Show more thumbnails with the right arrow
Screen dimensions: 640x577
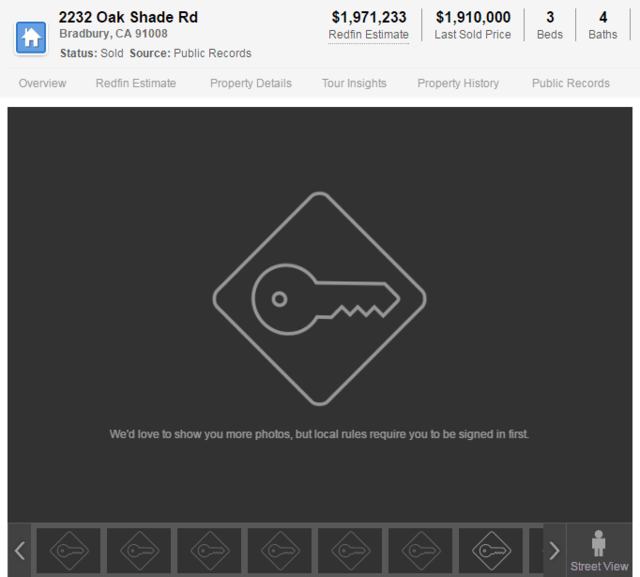coord(554,550)
